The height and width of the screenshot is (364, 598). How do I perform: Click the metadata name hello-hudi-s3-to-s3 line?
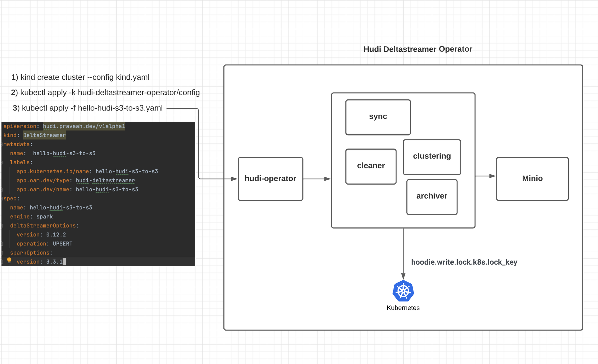[53, 153]
